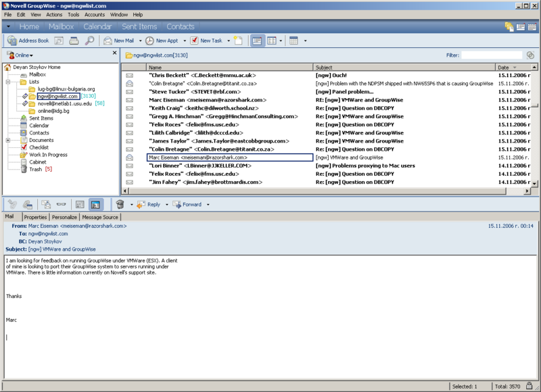The image size is (541, 392).
Task: Switch to the Message Source tab
Action: tap(100, 217)
